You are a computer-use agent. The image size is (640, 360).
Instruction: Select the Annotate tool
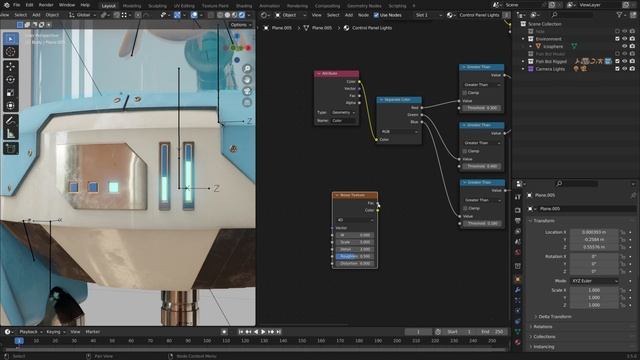pos(11,120)
